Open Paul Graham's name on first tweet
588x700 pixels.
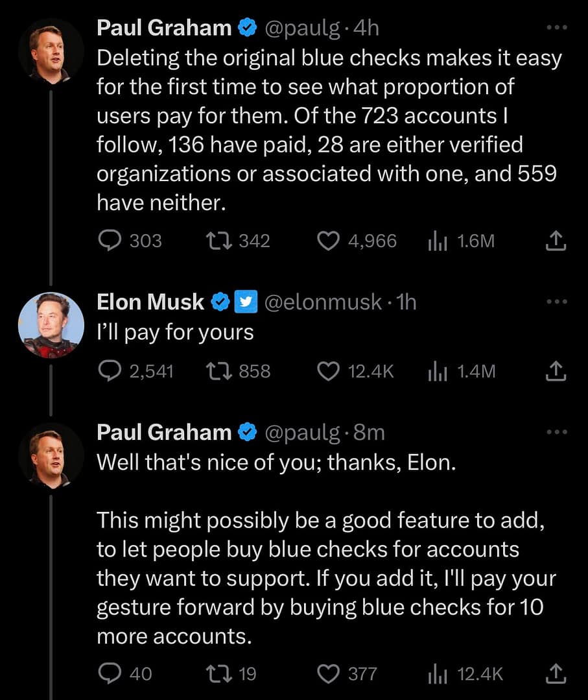(x=163, y=27)
